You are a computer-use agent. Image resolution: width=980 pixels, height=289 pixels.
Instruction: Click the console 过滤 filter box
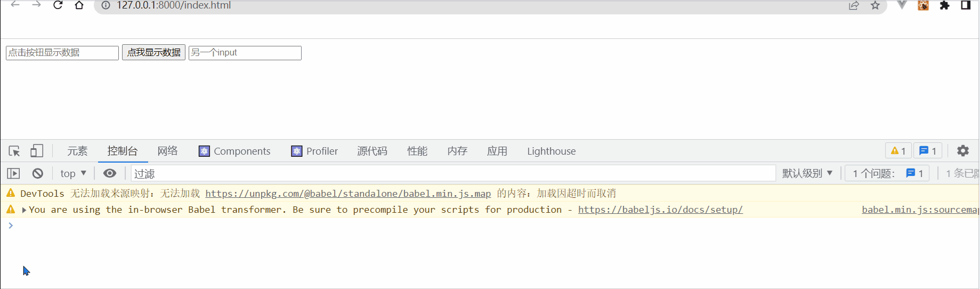453,173
